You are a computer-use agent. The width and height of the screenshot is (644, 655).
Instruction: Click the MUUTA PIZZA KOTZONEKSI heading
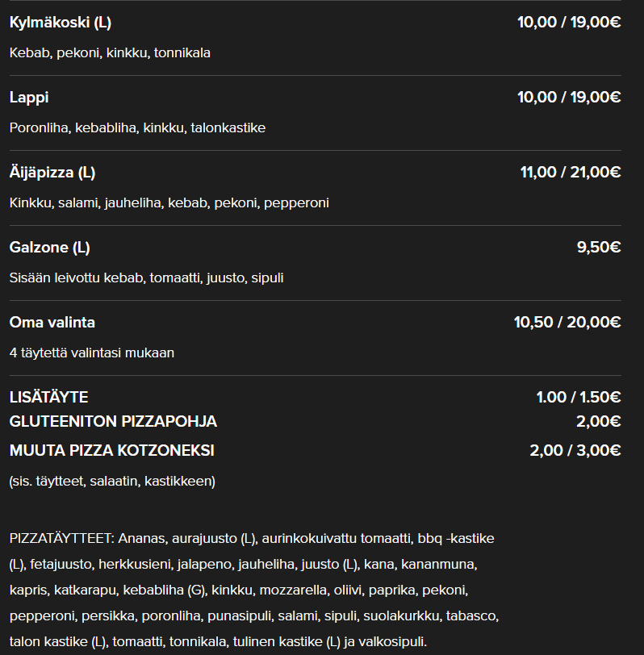tap(111, 451)
